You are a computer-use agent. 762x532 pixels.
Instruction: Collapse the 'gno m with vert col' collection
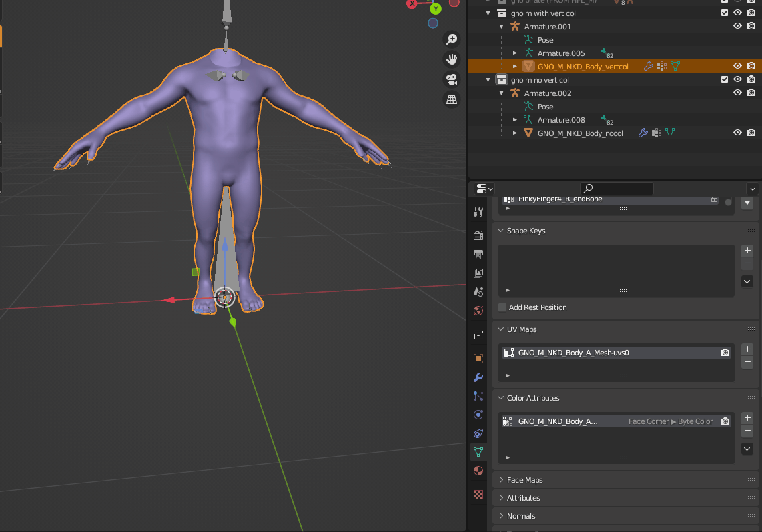coord(488,13)
